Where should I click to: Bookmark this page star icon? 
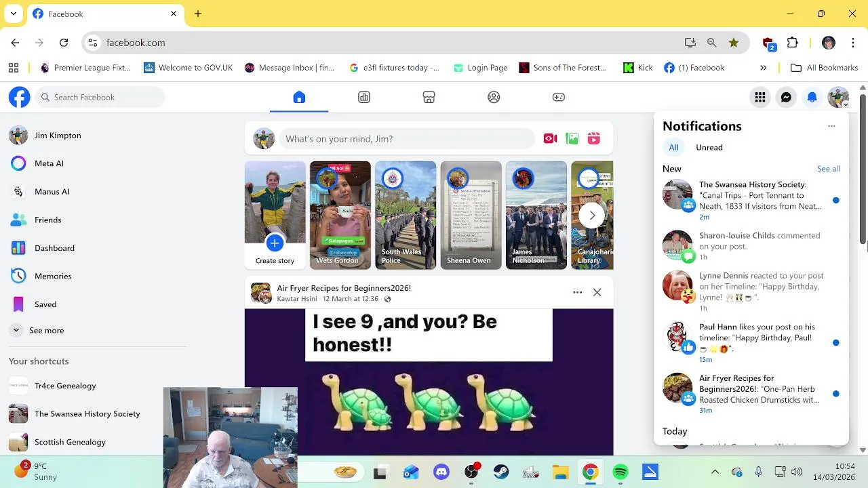click(734, 43)
